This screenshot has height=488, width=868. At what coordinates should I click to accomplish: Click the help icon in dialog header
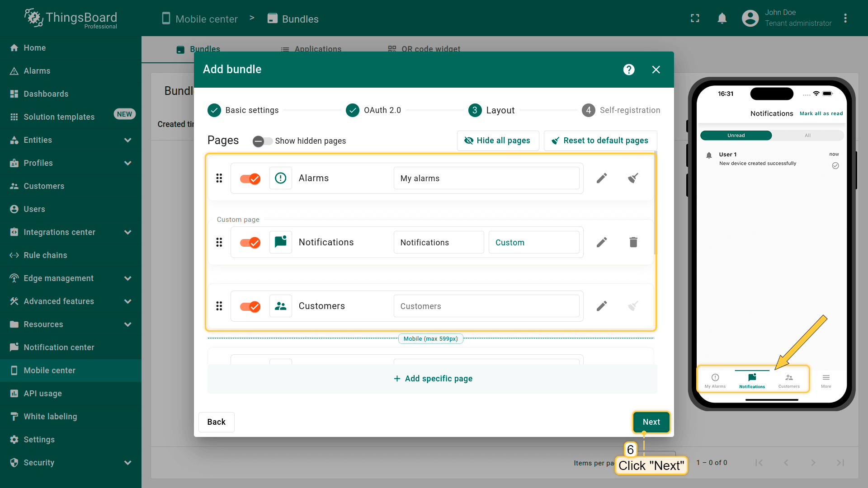click(628, 70)
